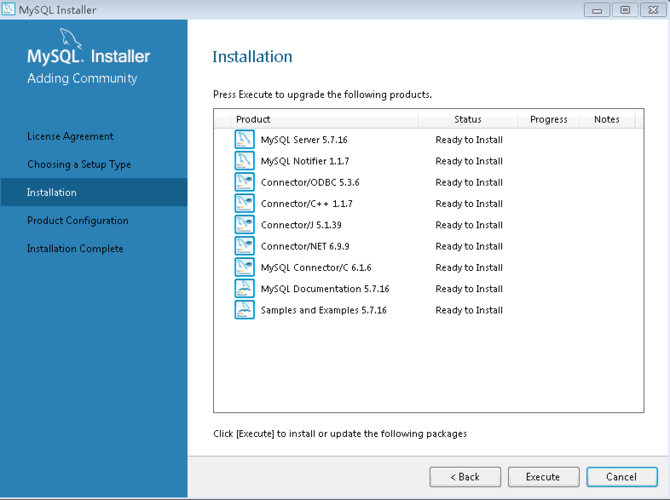Select the Connector/C++ 1.1.7 row text

[x=307, y=204]
